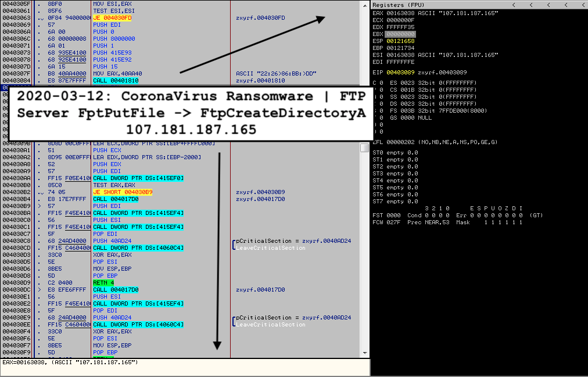Select the PUSH 40AD24 instruction at 004030E9
Screen dimensions: 588x377
click(x=112, y=318)
